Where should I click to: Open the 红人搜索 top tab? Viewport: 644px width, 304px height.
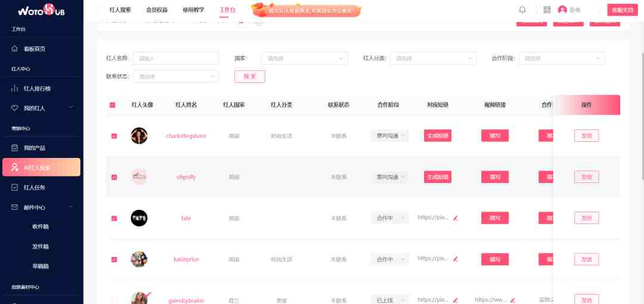(x=120, y=10)
